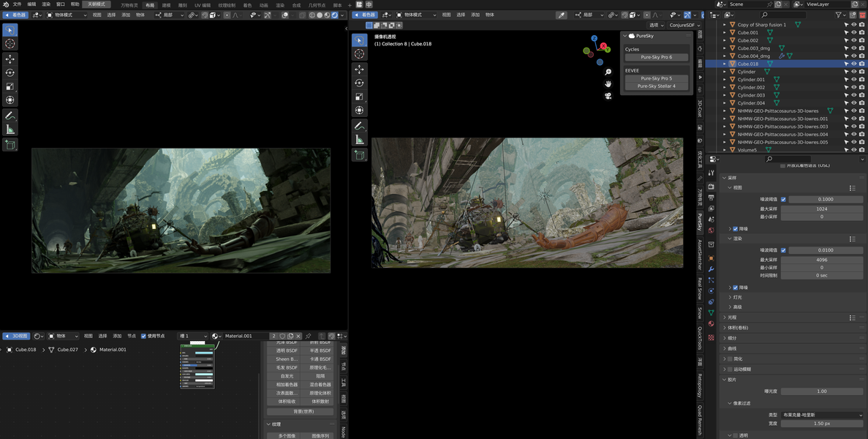
Task: Toggle 噪波阈值 checkbox with value 0.0100
Action: coord(783,250)
